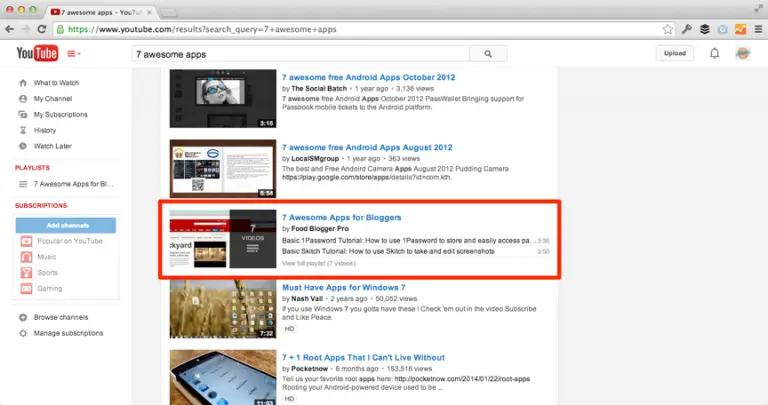The height and width of the screenshot is (405, 768).
Task: Click the search magnifier button
Action: pyautogui.click(x=488, y=54)
